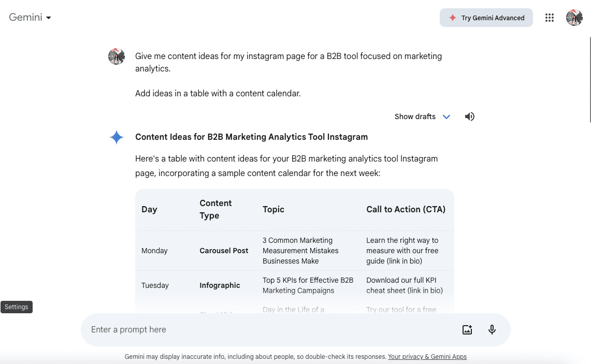Select the Monday row in the content table
The height and width of the screenshot is (364, 591).
pyautogui.click(x=154, y=251)
